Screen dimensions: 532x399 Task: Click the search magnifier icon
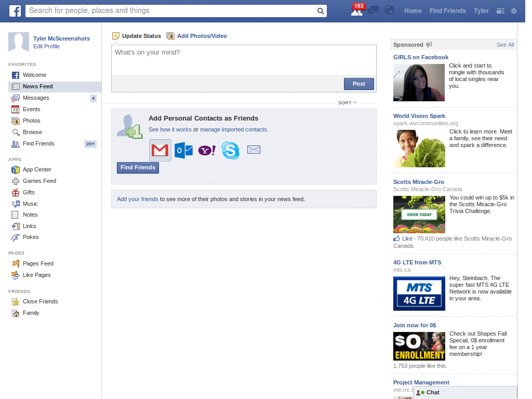tap(320, 11)
